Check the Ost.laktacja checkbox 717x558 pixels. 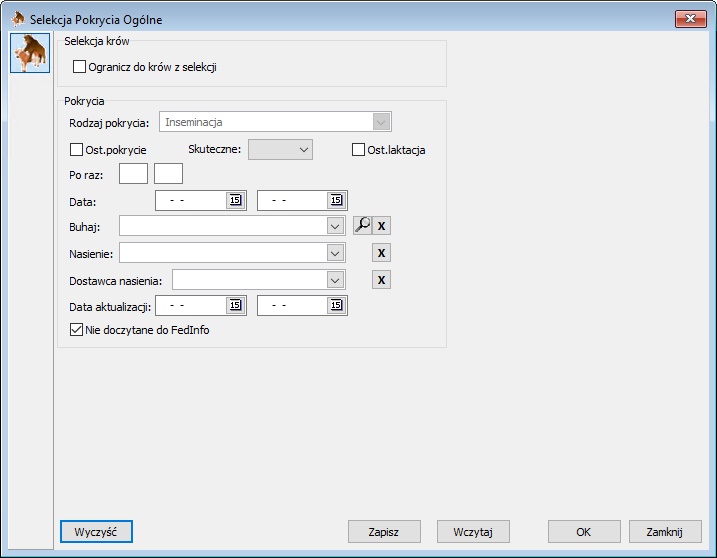point(359,150)
